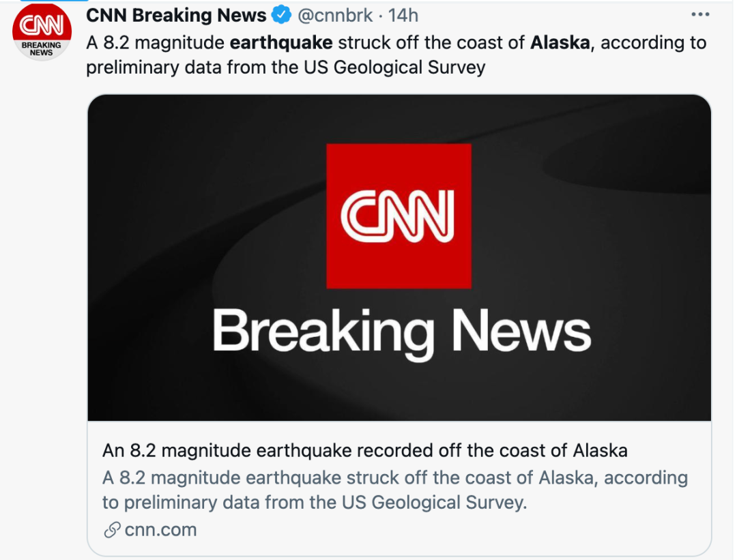Click the bold word Alaska in the tweet

pos(559,42)
